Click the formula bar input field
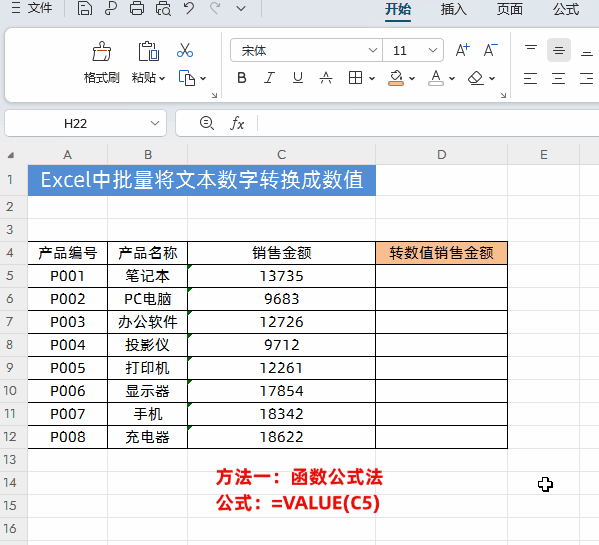 (428, 123)
